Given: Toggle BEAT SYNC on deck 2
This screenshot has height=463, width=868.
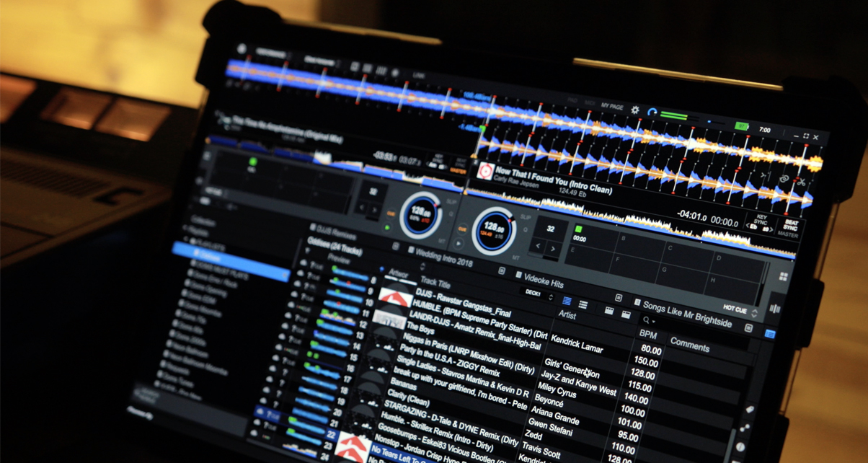Looking at the screenshot, I should click(x=792, y=226).
